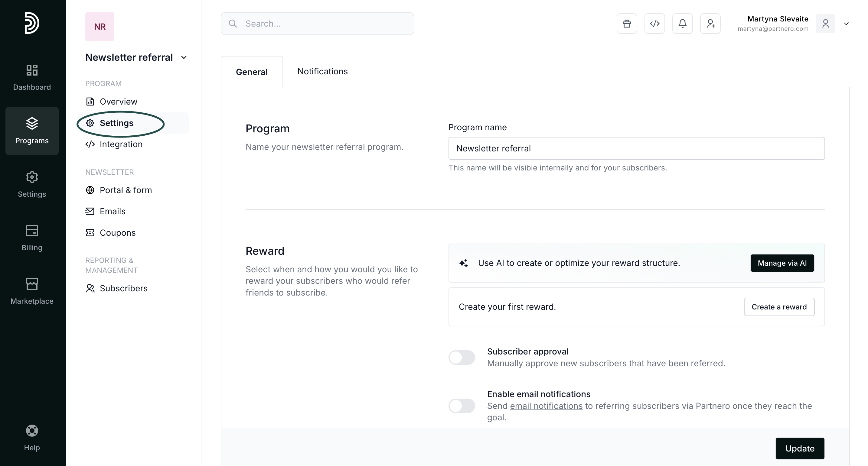Open Dashboard from the left sidebar
Image resolution: width=868 pixels, height=466 pixels.
tap(32, 77)
